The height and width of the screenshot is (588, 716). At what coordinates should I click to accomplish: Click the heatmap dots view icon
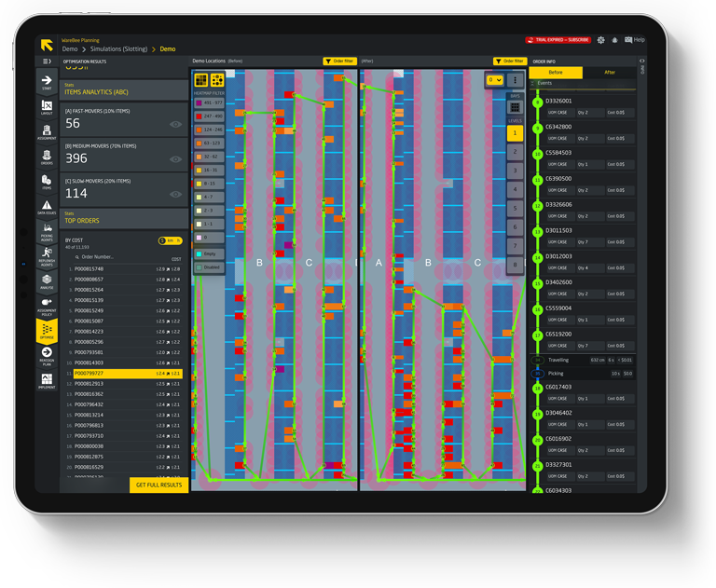click(x=217, y=80)
